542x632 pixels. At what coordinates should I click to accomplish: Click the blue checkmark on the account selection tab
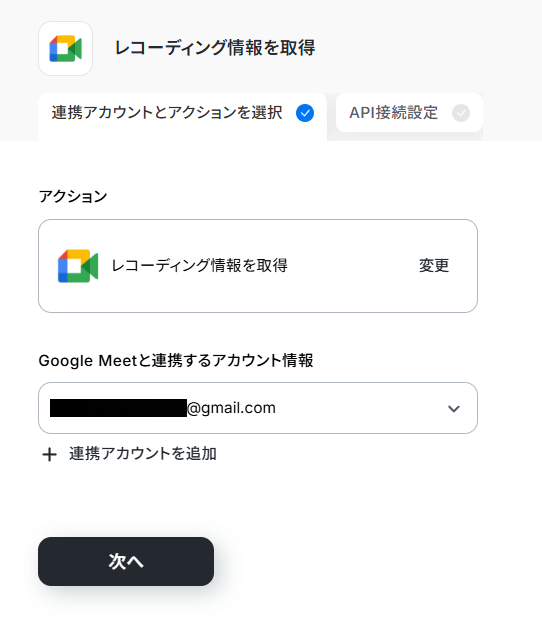(x=305, y=113)
